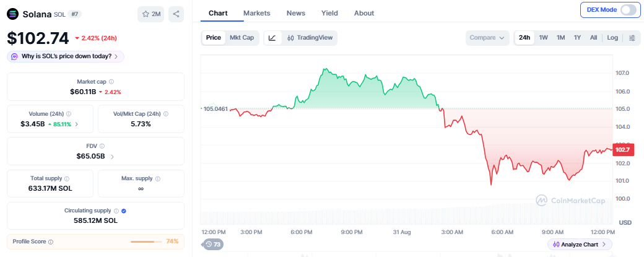The width and height of the screenshot is (644, 257).
Task: Click the Circulating supply info icon
Action: [116, 211]
